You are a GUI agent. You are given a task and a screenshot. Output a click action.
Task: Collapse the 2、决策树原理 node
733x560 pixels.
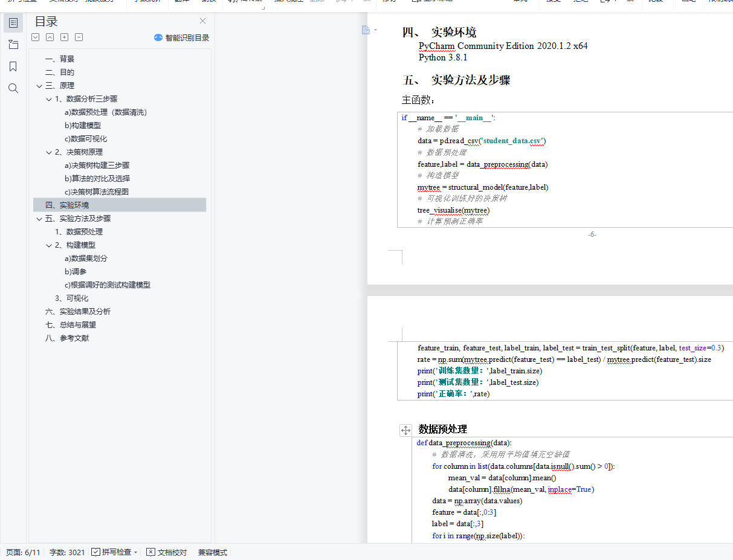pos(49,152)
